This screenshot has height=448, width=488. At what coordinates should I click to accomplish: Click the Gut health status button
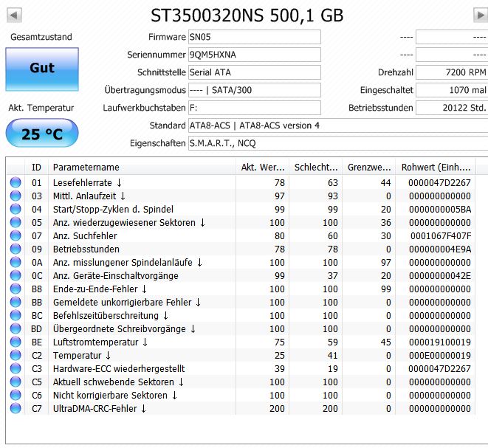[x=42, y=69]
